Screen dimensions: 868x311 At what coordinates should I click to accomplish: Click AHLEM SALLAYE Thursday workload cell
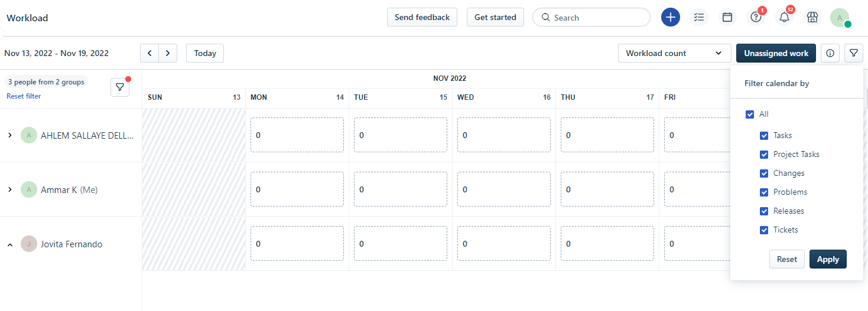tap(607, 135)
